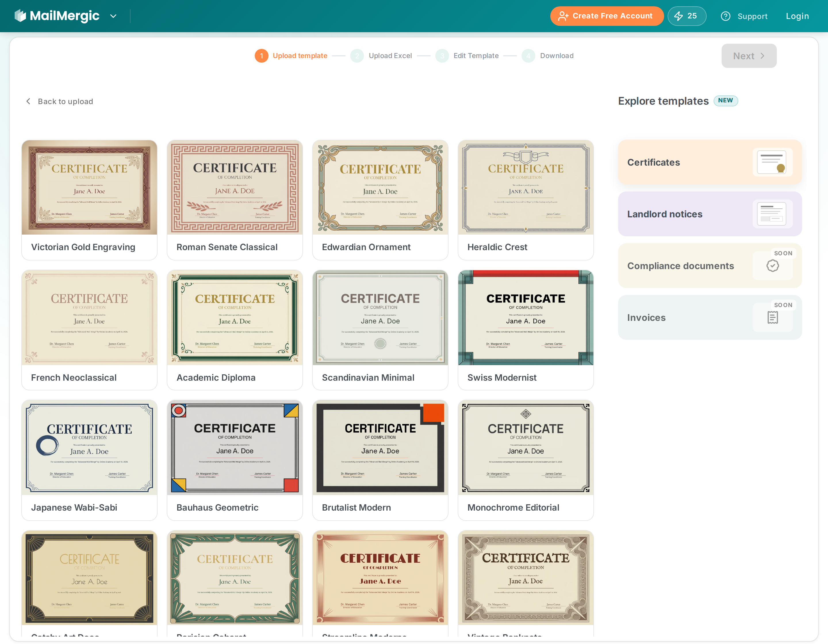This screenshot has width=828, height=644.
Task: Click the Japanese Wabi-Sabi label
Action: [74, 507]
